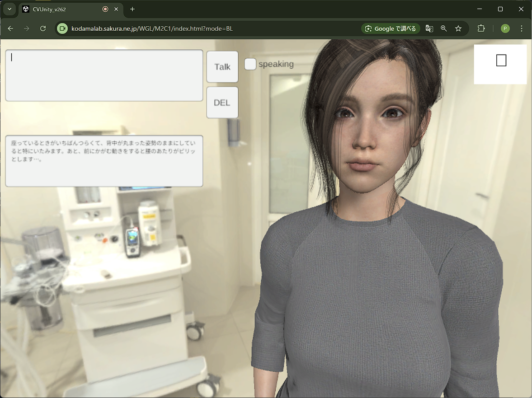Go back to the previous page
This screenshot has height=398, width=532.
10,28
